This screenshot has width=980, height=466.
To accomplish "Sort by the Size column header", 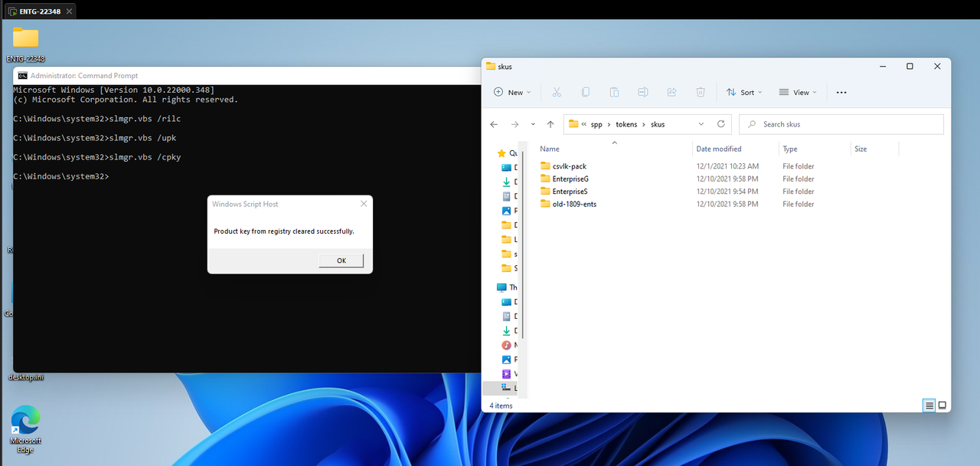I will point(861,149).
